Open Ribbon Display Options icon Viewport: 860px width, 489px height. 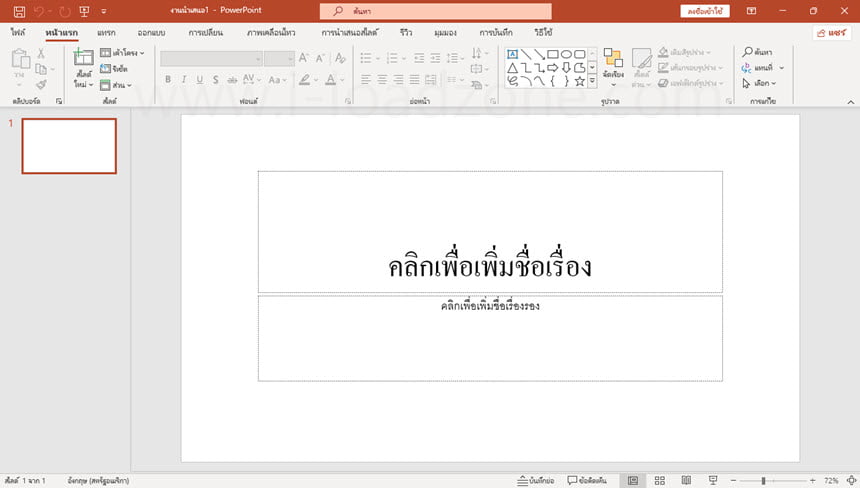751,11
